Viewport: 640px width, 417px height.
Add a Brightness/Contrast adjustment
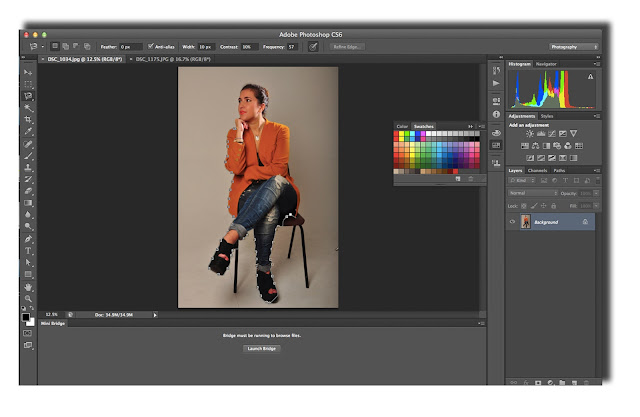530,133
